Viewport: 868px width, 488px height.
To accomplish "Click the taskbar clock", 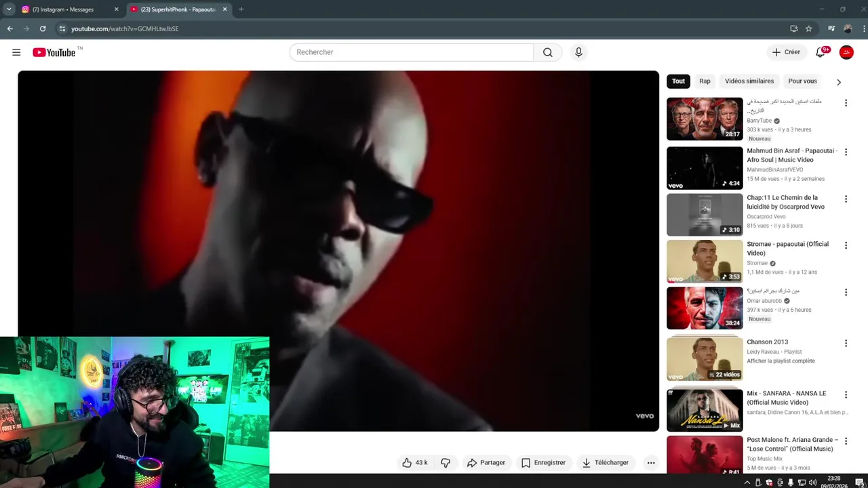I will tap(833, 482).
